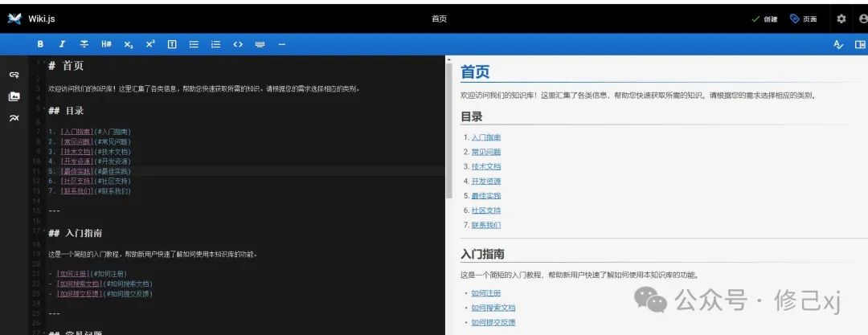Click editor line '[如何提交反馈](#如何提交反馈)'
The height and width of the screenshot is (335, 868).
tap(104, 294)
